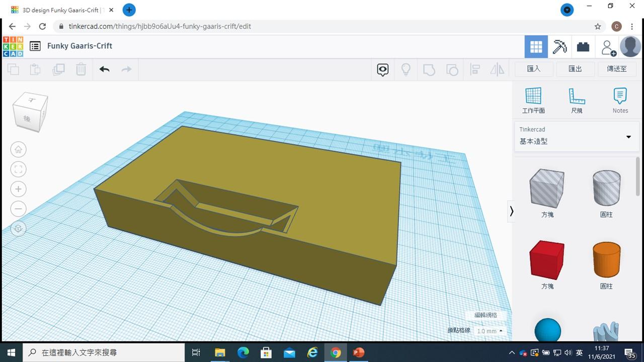Viewport: 644px width, 362px height.
Task: Click the address bar URL
Action: pyautogui.click(x=160, y=26)
